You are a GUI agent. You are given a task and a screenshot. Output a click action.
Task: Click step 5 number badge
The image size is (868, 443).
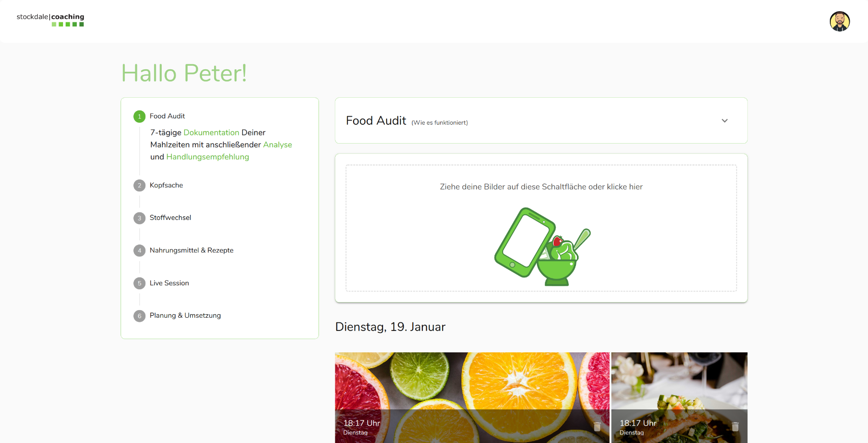139,283
